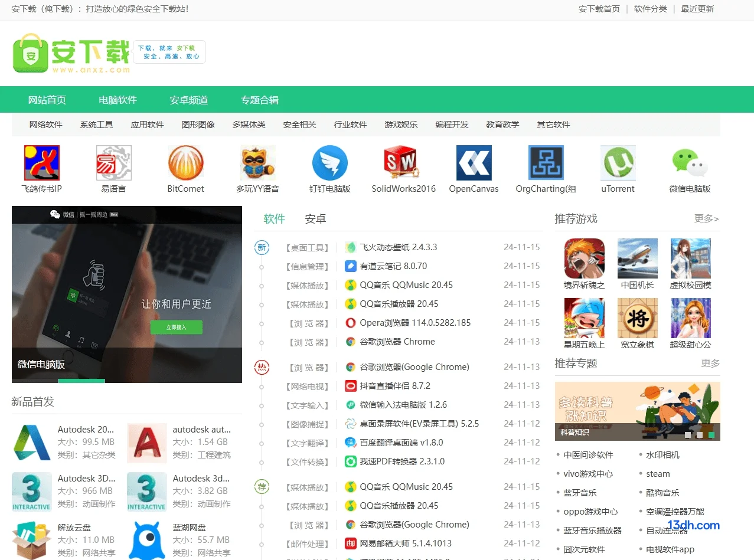Open 百度翻译桌面端 v1.8.0 link
This screenshot has width=754, height=560.
(x=402, y=443)
